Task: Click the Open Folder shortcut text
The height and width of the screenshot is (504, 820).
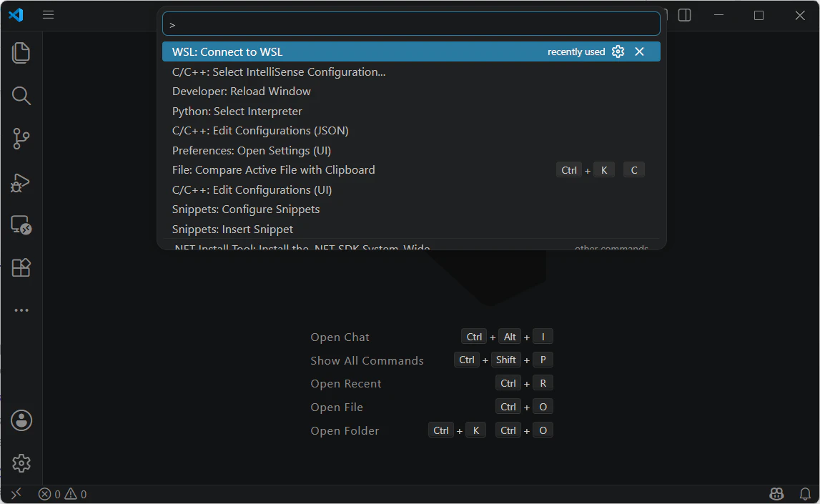Action: click(345, 431)
